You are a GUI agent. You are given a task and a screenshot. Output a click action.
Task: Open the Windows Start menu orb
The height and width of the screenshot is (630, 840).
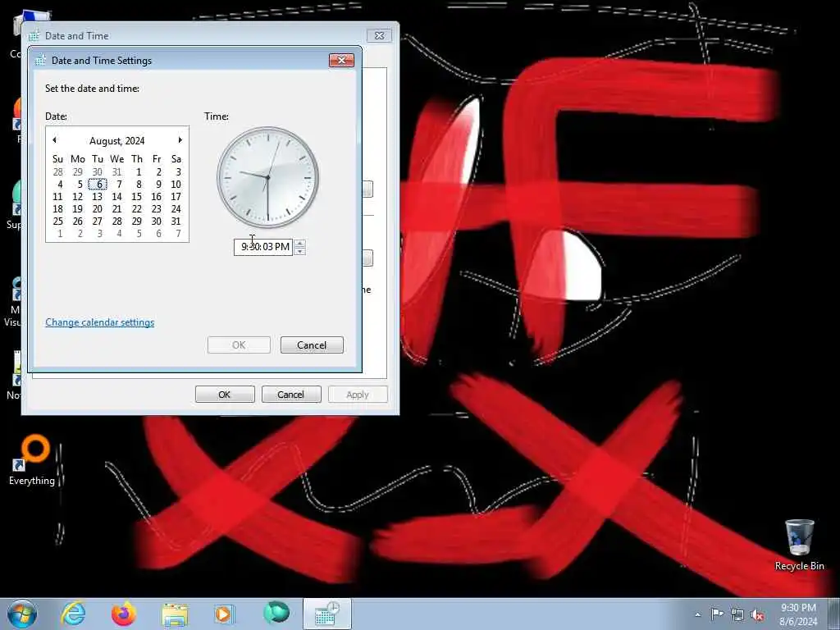click(x=22, y=614)
